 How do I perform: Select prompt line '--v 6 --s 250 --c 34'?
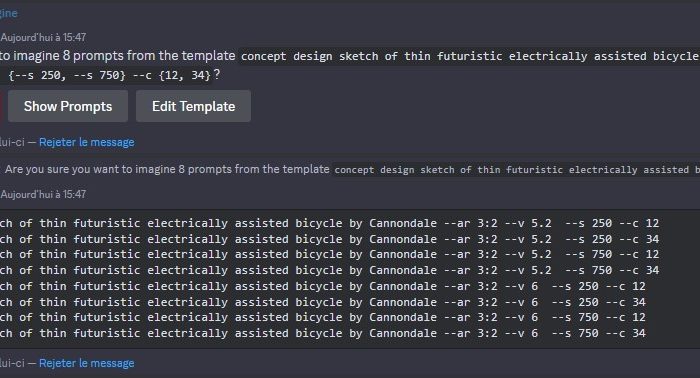click(323, 302)
